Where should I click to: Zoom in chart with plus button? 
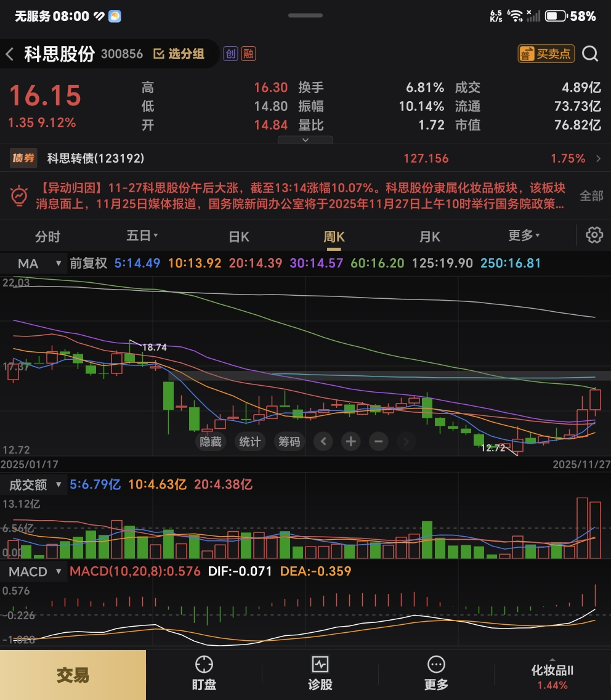coord(351,442)
